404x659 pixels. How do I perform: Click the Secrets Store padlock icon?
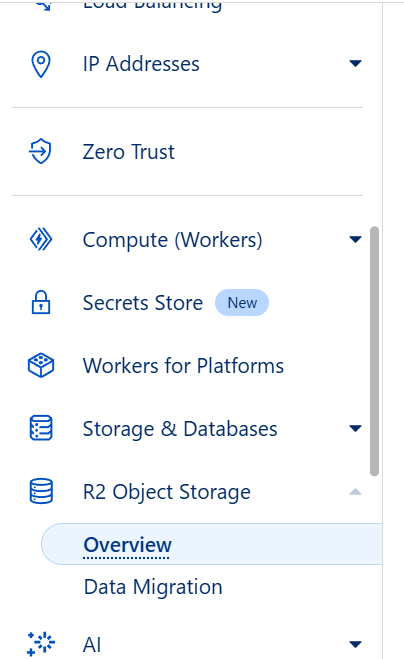pyautogui.click(x=41, y=303)
